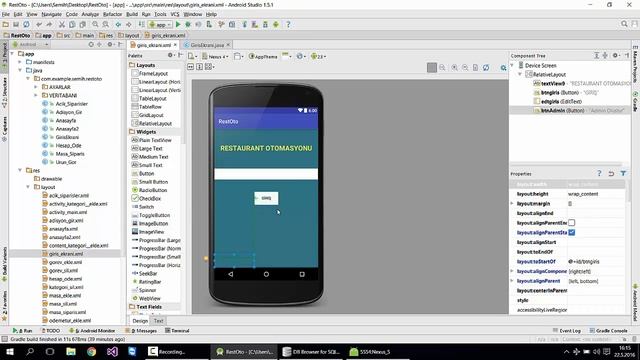The height and width of the screenshot is (360, 640).
Task: Open Visual Studio from the taskbar
Action: (112, 351)
